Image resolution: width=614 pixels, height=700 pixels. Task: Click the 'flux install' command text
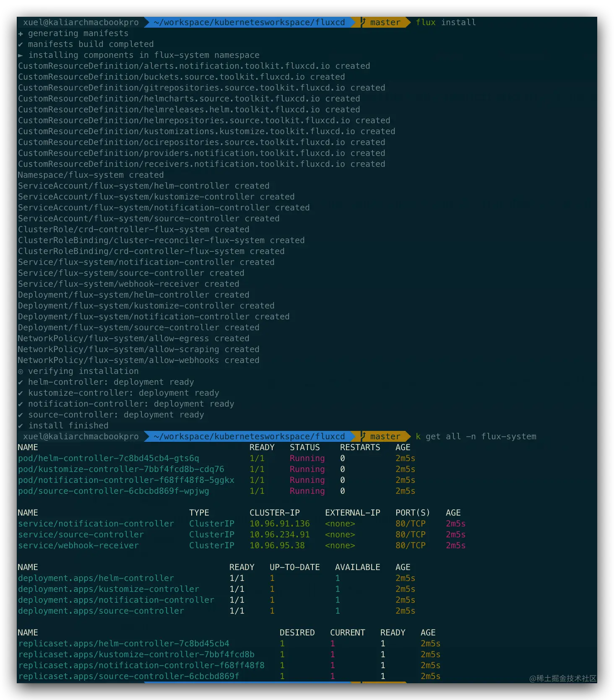446,22
